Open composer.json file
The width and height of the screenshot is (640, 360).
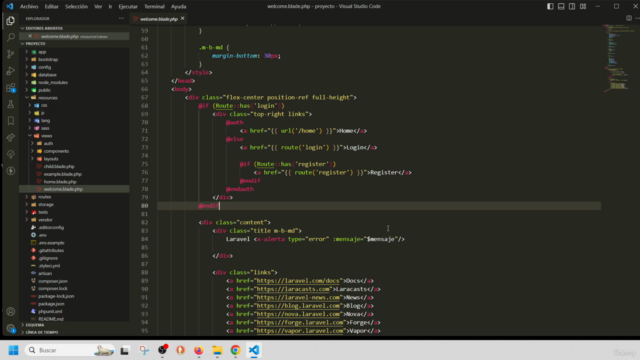coord(53,281)
